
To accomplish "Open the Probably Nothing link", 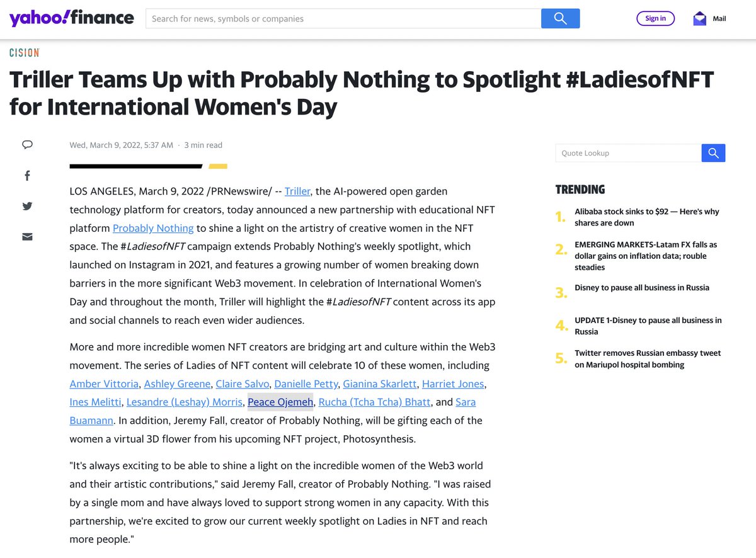I will 153,228.
